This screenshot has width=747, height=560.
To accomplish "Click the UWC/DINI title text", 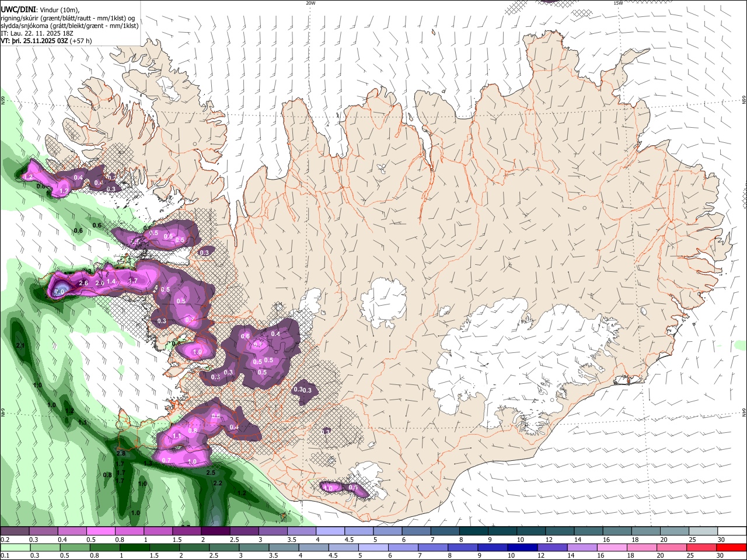I will tap(18, 9).
